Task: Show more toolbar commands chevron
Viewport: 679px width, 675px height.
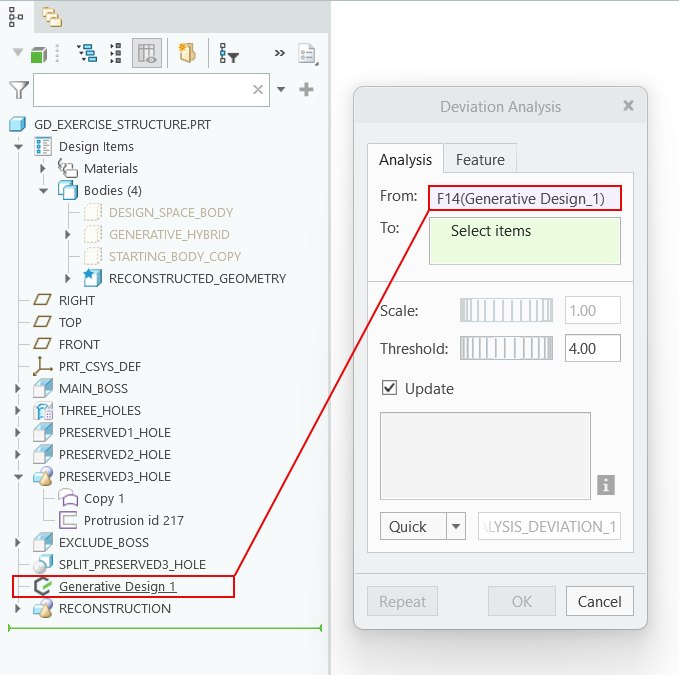Action: pyautogui.click(x=280, y=53)
